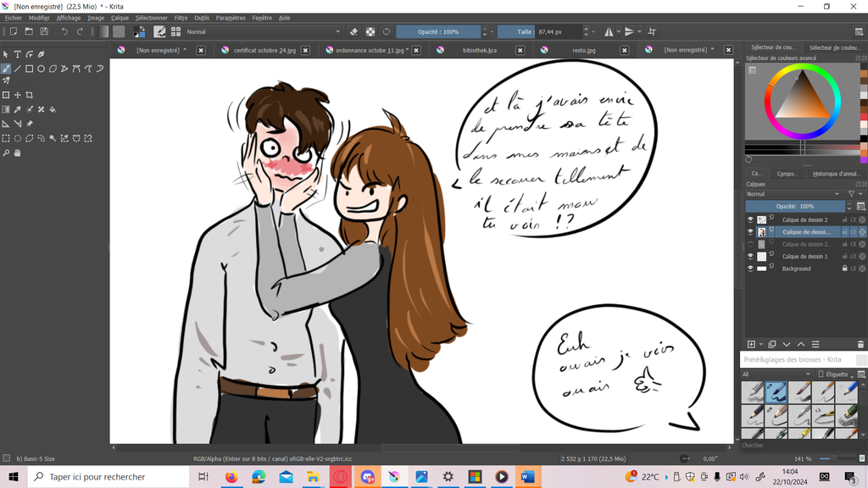Open the Étiquette brush tag dropdown
The image size is (868, 488).
pyautogui.click(x=840, y=374)
